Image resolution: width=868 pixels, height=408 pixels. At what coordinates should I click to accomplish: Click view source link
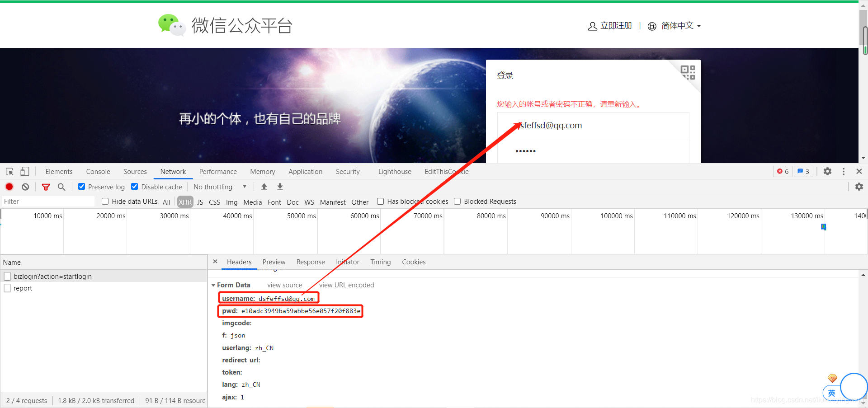(285, 285)
